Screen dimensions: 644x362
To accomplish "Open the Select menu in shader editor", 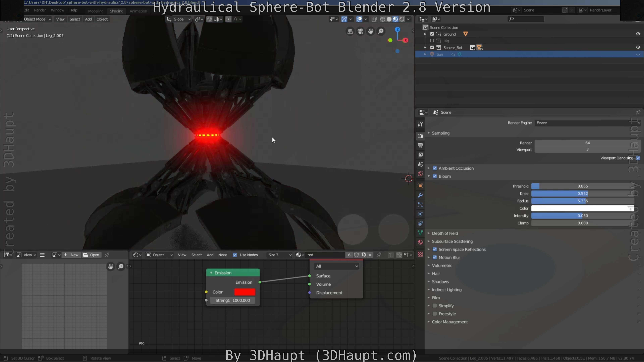I will click(x=197, y=255).
